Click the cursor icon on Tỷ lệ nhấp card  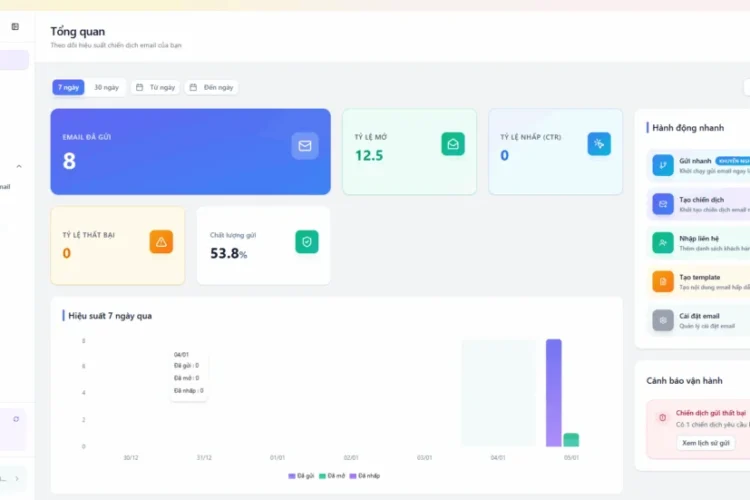pos(599,144)
